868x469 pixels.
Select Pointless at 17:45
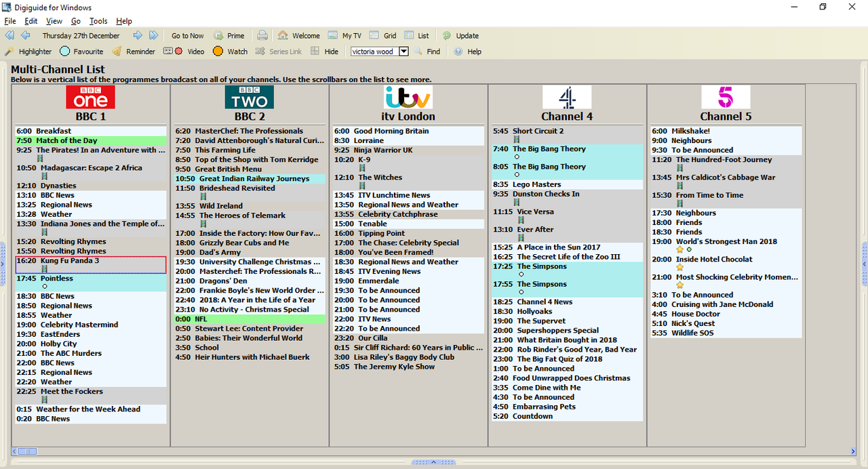coord(91,283)
